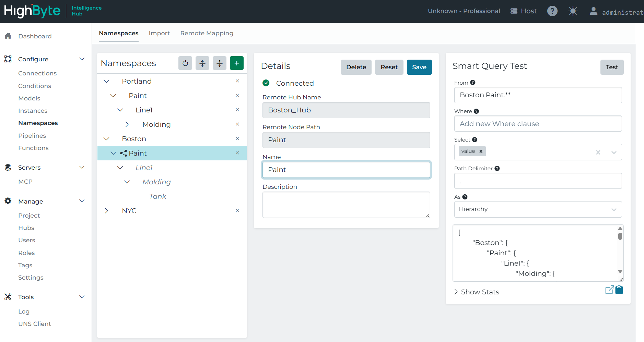Expand the NYC namespace node
Viewport: 644px width, 342px height.
(106, 211)
